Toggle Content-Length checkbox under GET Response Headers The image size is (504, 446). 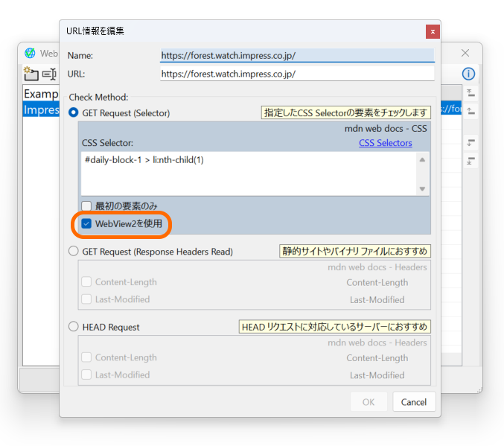click(x=86, y=281)
